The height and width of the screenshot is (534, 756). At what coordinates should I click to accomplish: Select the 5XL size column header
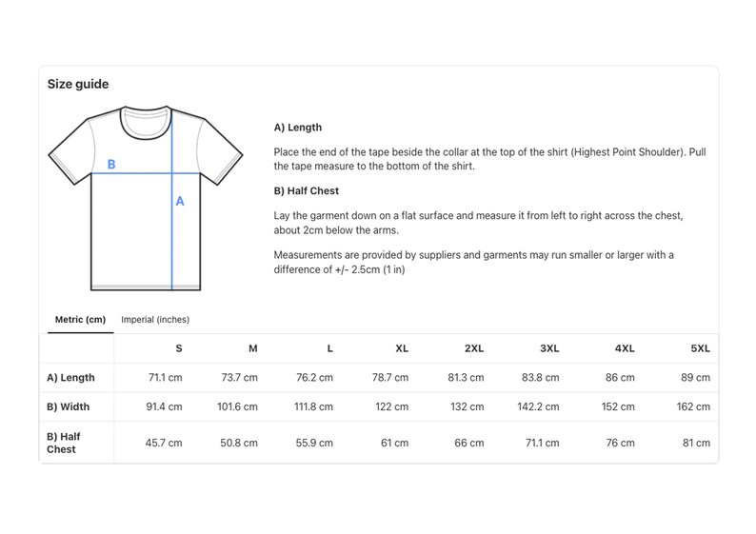(700, 348)
